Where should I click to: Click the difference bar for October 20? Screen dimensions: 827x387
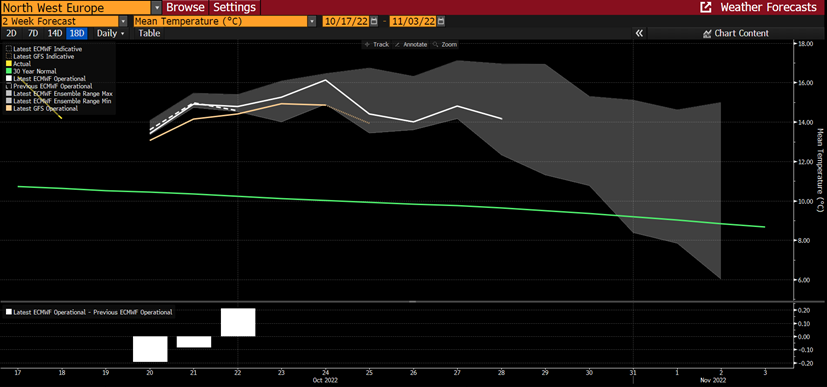pyautogui.click(x=150, y=349)
